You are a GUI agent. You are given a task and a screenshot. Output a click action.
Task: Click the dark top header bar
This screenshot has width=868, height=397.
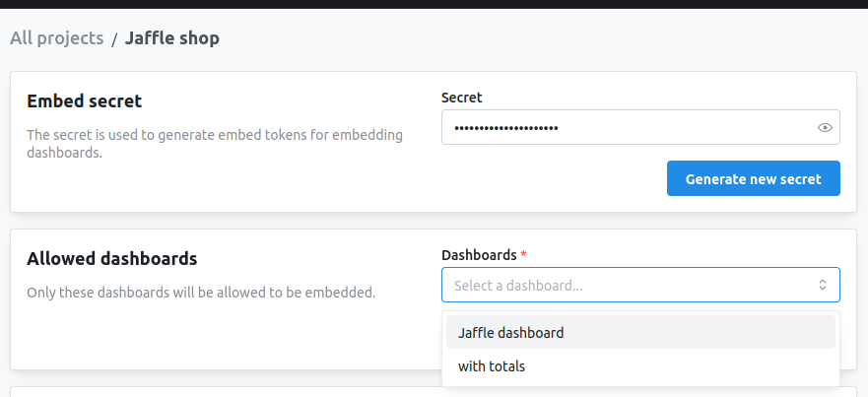434,4
